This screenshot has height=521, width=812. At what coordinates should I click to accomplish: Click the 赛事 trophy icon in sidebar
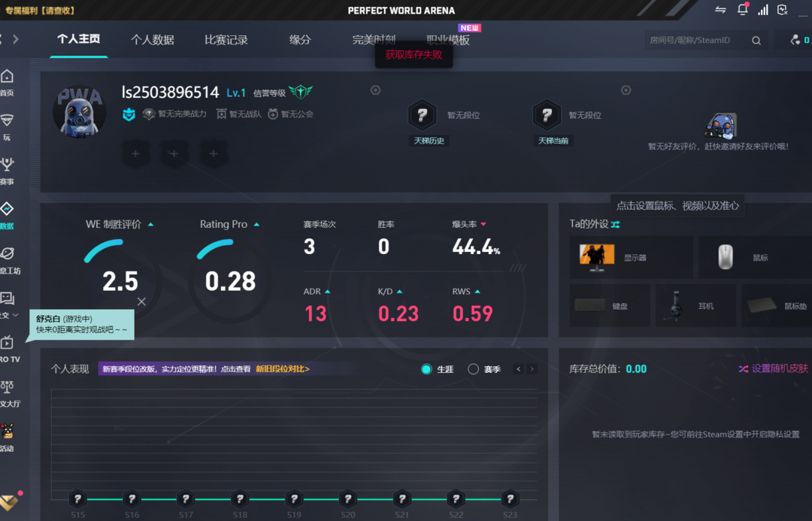(x=7, y=165)
